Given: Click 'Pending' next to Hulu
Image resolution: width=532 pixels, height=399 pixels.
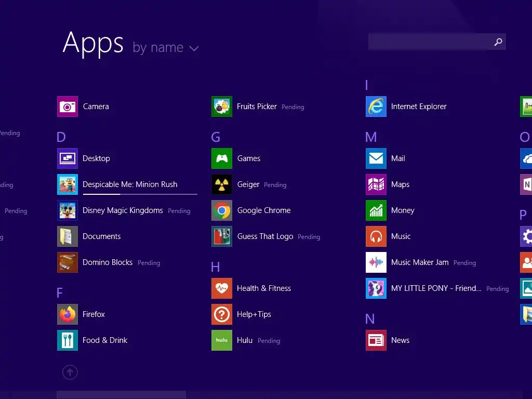Looking at the screenshot, I should click(x=269, y=341).
